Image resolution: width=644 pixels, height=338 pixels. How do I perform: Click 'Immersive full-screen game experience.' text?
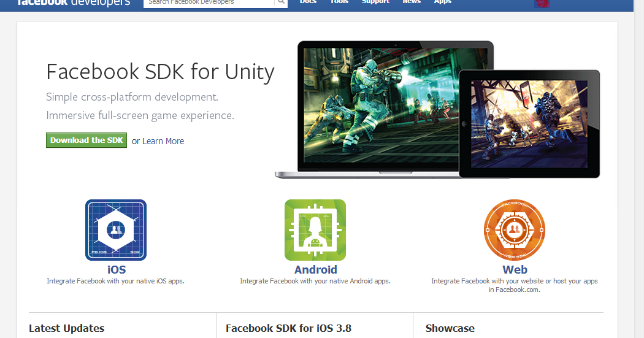(140, 115)
